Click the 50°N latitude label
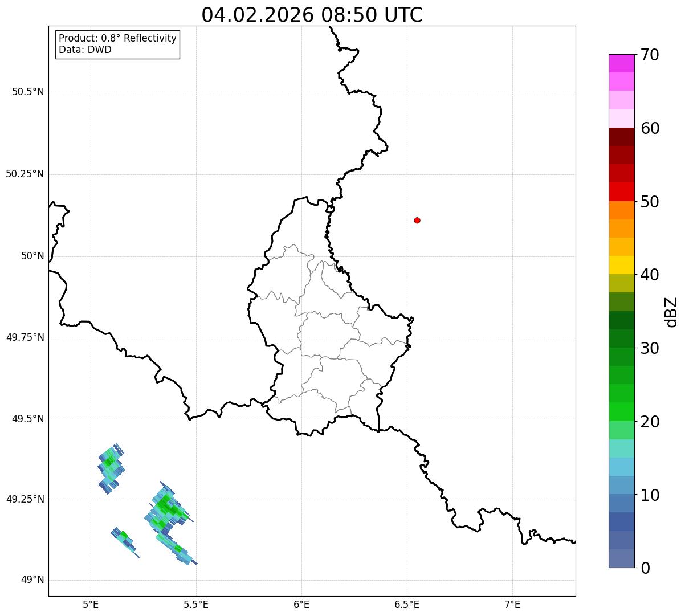 click(x=32, y=256)
